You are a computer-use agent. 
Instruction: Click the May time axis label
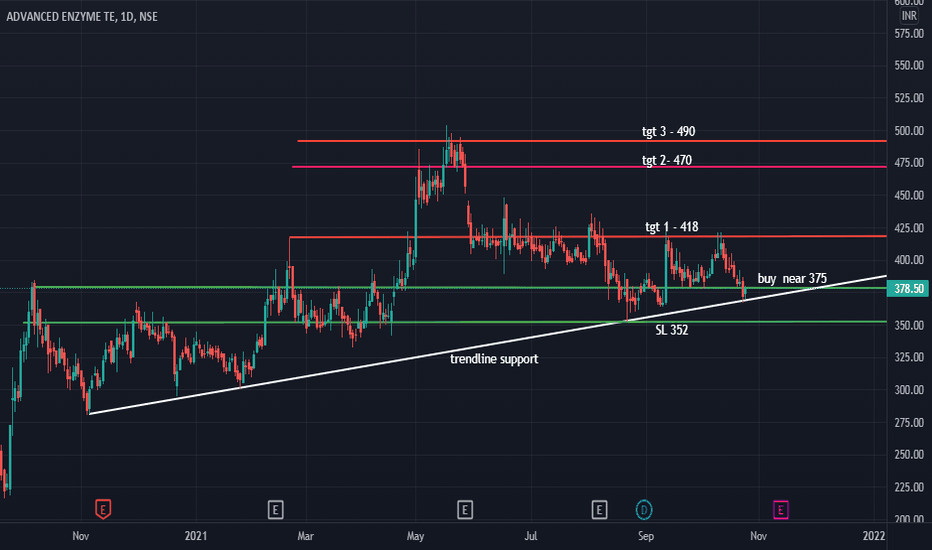click(415, 536)
